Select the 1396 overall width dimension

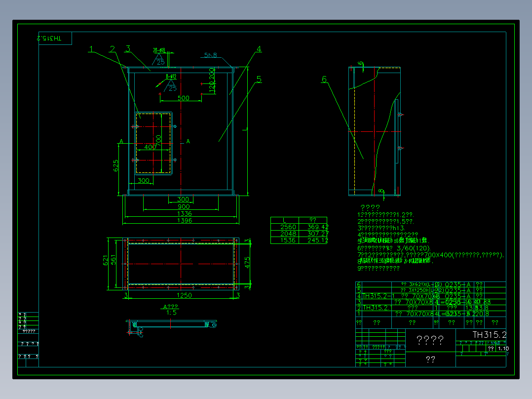185,220
